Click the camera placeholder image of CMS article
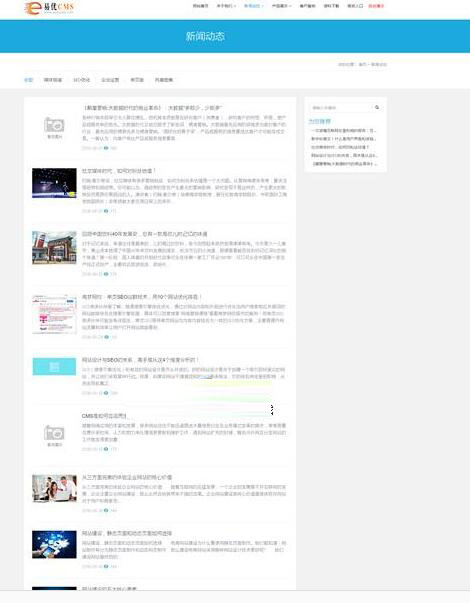The height and width of the screenshot is (603, 470). coord(54,435)
